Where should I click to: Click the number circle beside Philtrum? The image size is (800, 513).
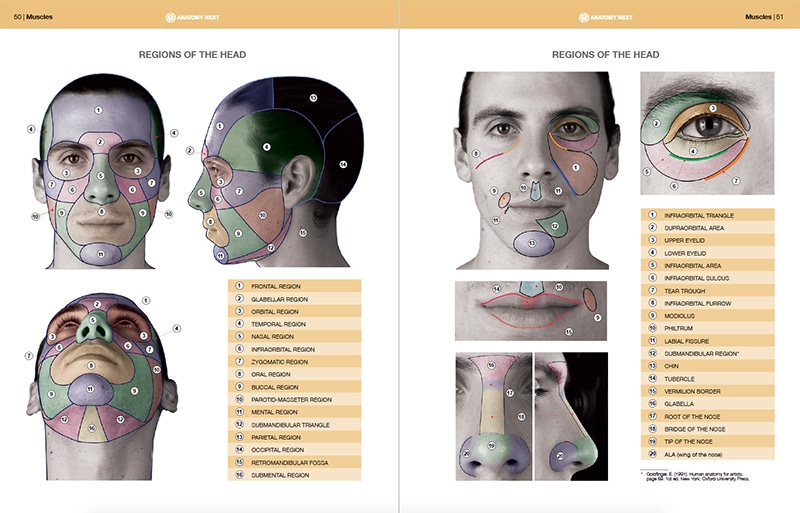click(x=652, y=328)
